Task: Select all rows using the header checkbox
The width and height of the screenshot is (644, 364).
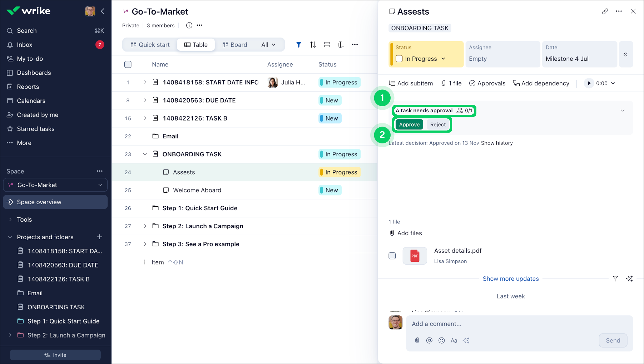Action: point(128,64)
